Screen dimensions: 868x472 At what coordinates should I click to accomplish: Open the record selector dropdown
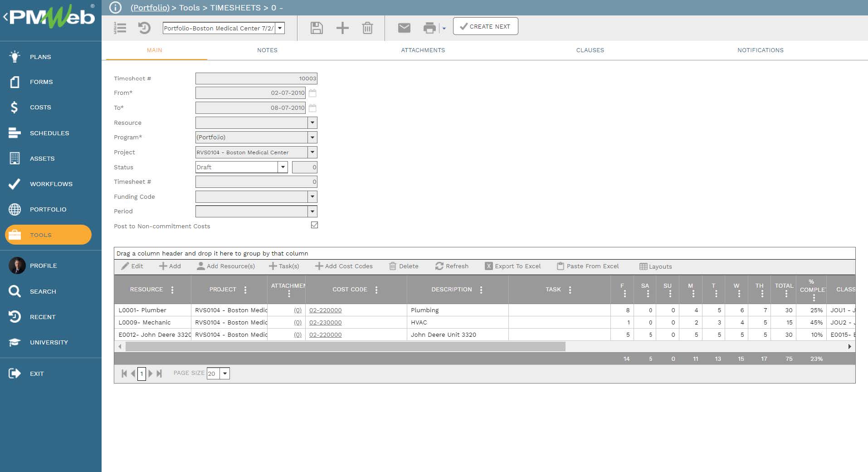coord(280,28)
